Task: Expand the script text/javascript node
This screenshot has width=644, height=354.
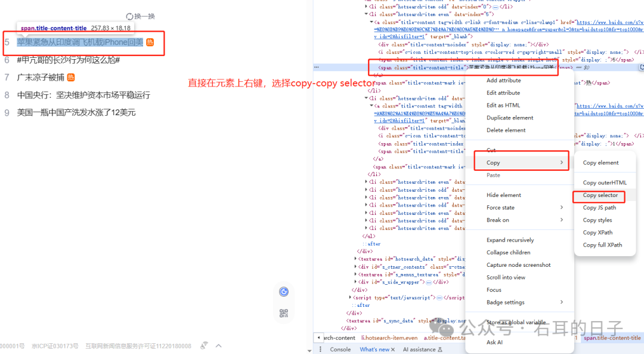Action: [x=351, y=297]
